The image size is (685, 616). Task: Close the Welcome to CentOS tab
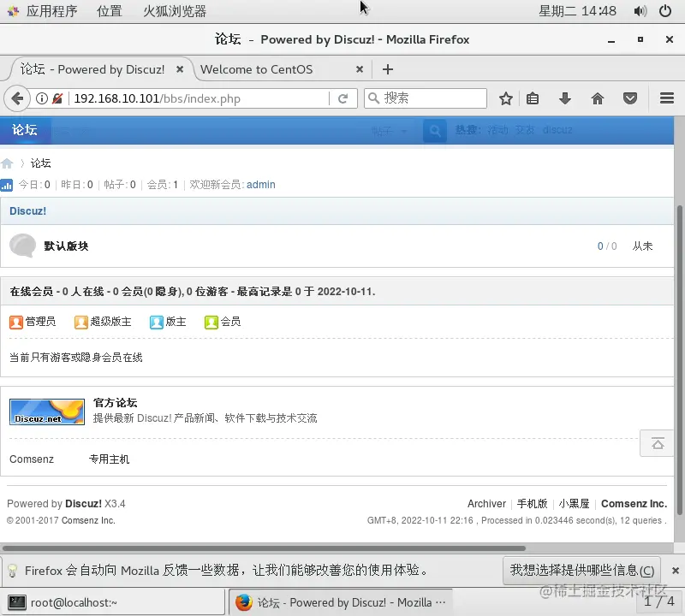coord(360,69)
